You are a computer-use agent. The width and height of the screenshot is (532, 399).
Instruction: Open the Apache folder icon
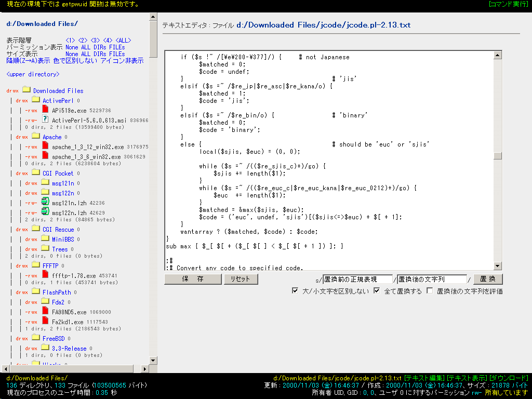(36, 136)
